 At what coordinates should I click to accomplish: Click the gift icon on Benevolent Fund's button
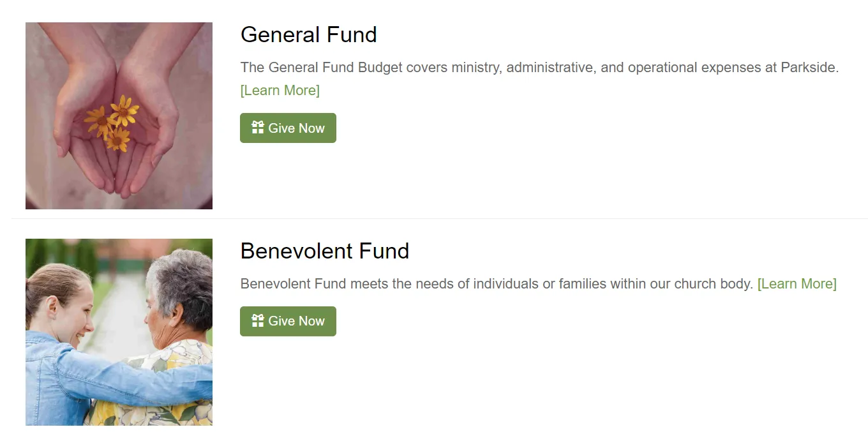coord(258,320)
